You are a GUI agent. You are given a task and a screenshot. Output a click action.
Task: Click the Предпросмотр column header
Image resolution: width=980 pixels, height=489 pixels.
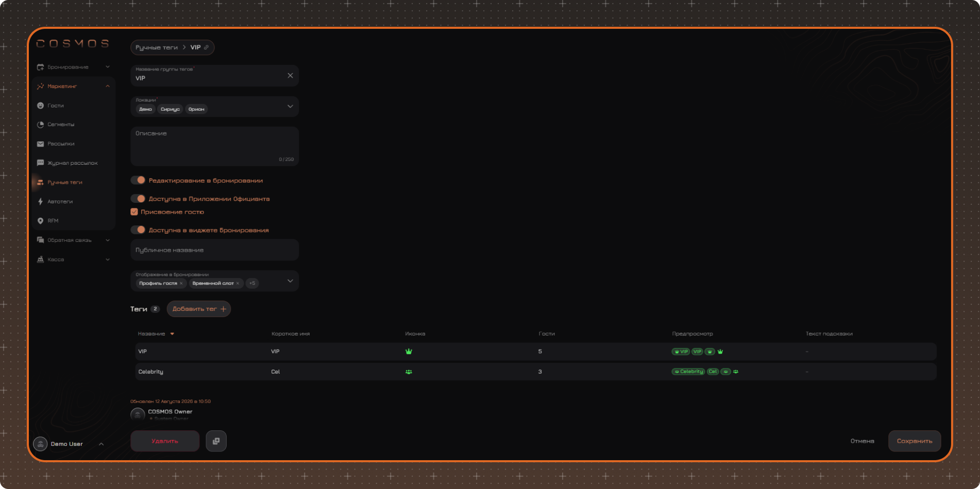(692, 334)
